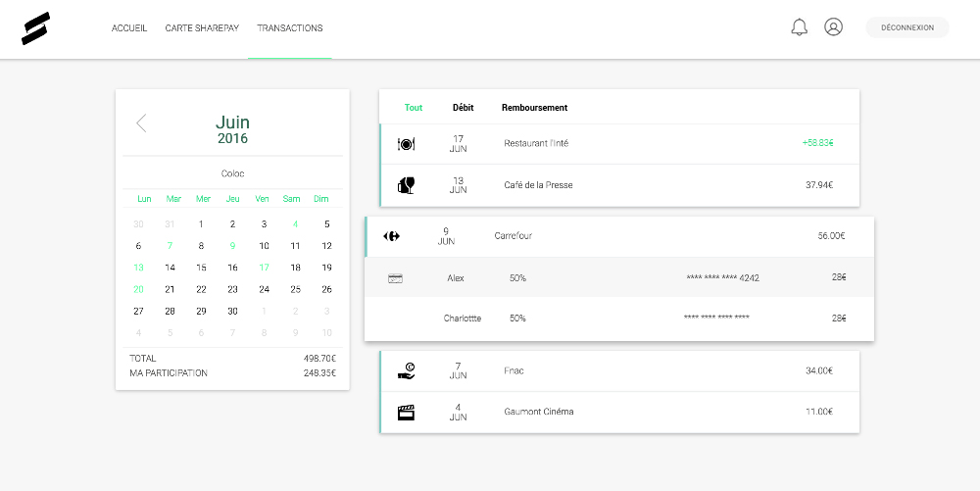Select 25 June on calendar
This screenshot has width=980, height=491.
pos(295,289)
